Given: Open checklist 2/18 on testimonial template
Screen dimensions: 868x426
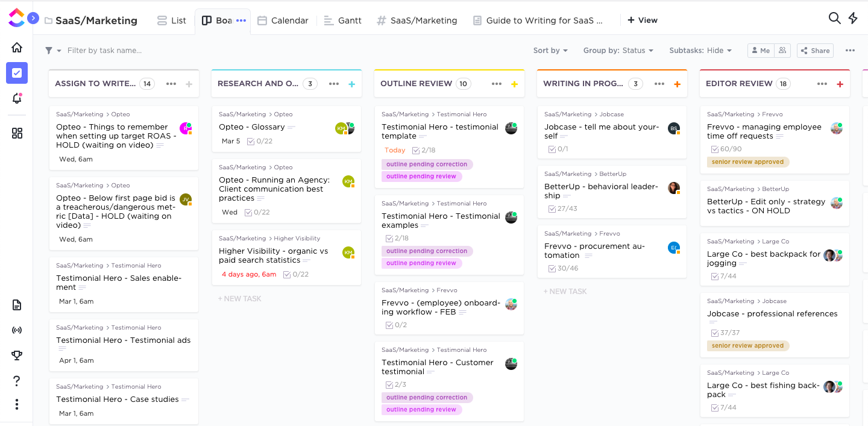Looking at the screenshot, I should 424,150.
